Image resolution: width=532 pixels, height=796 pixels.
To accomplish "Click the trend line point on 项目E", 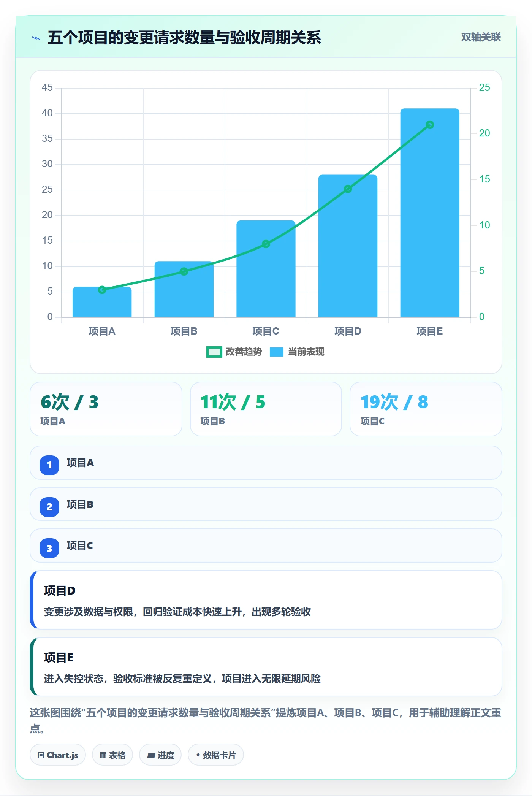I will point(430,125).
